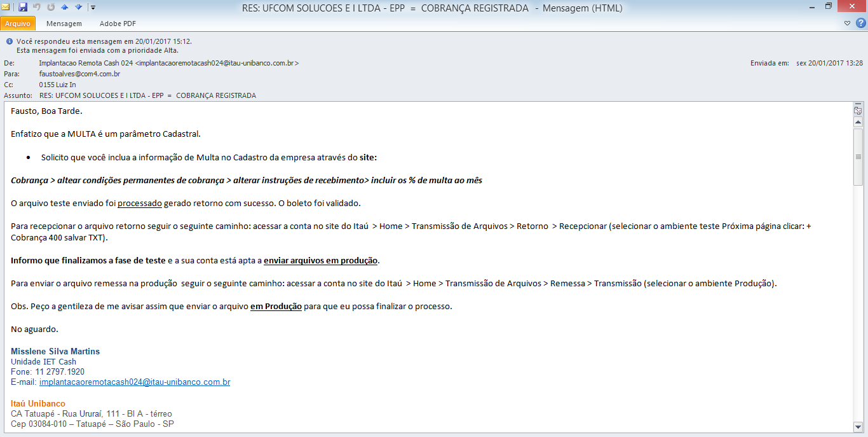Go to the next item with down arrow
Image resolution: width=868 pixels, height=437 pixels.
point(78,8)
